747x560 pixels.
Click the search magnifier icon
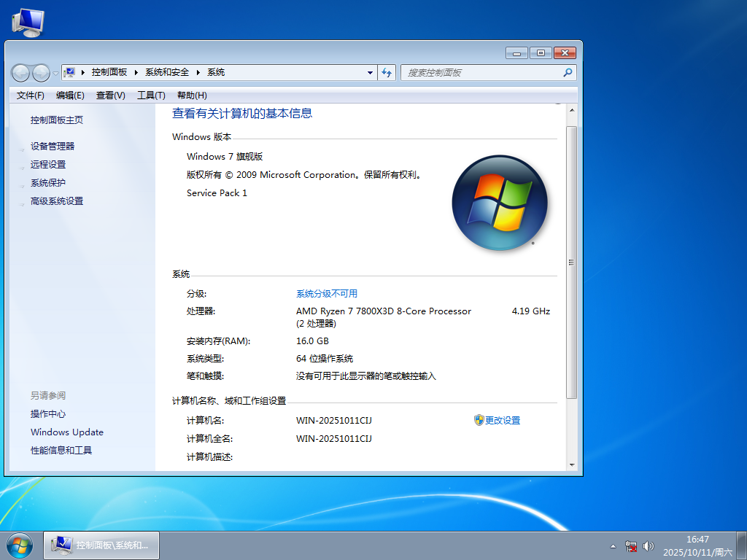[x=568, y=72]
